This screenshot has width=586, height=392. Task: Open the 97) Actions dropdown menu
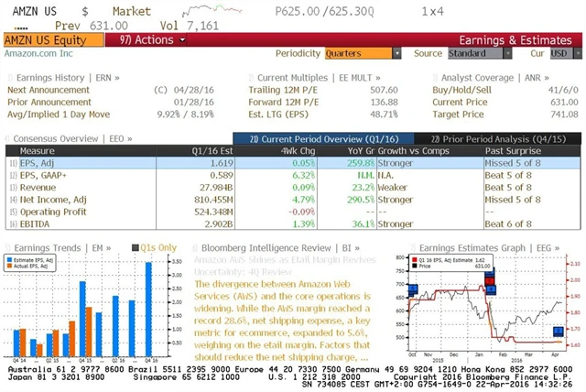click(x=152, y=40)
